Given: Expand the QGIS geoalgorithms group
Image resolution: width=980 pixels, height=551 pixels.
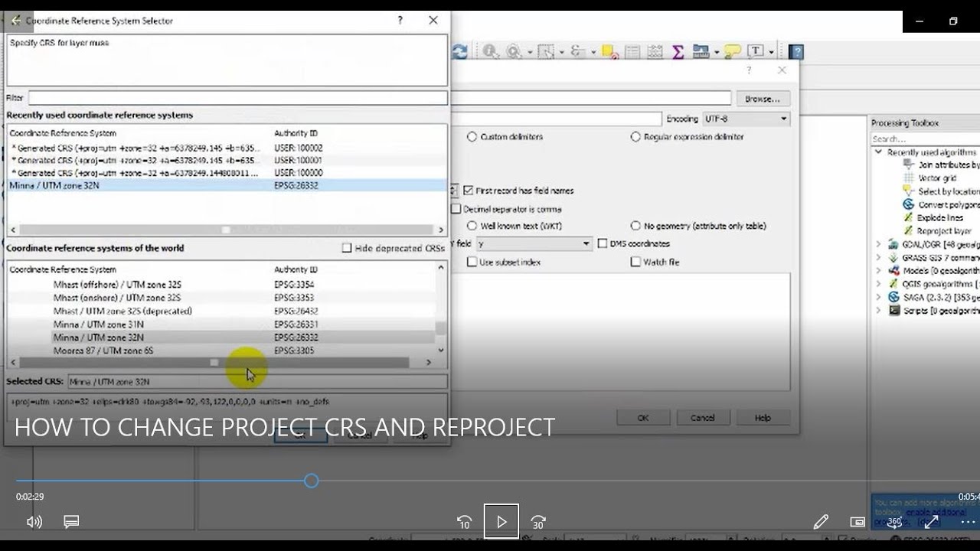Looking at the screenshot, I should pyautogui.click(x=878, y=284).
